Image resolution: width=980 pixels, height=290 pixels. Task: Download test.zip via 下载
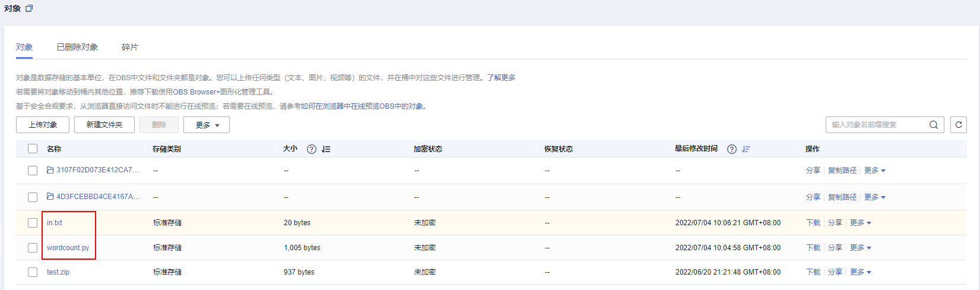[813, 272]
